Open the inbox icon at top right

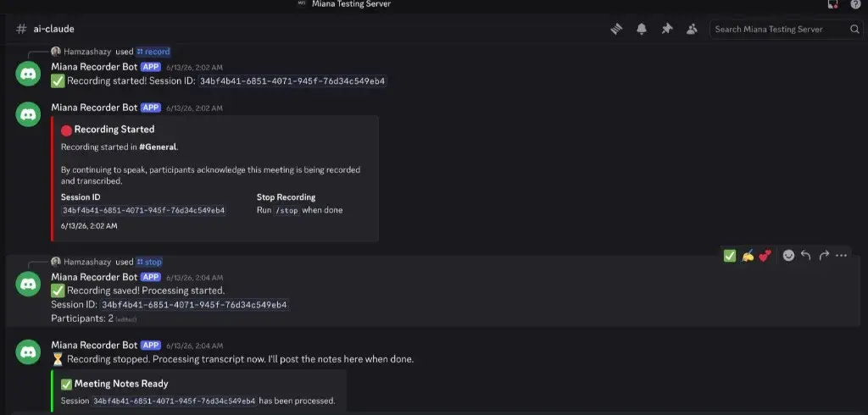(x=832, y=4)
